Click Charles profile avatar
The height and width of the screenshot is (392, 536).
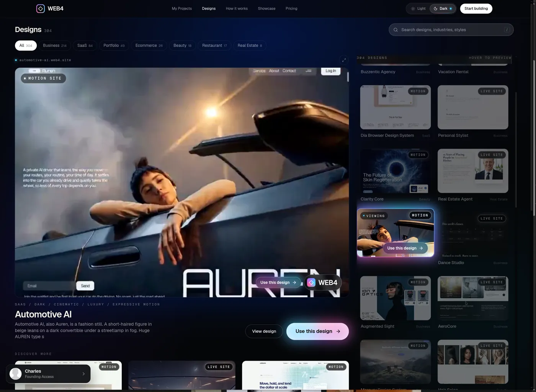point(16,374)
